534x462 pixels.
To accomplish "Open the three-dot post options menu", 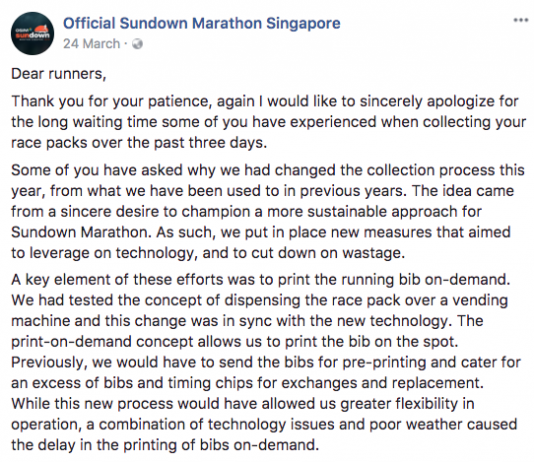I will tap(521, 20).
